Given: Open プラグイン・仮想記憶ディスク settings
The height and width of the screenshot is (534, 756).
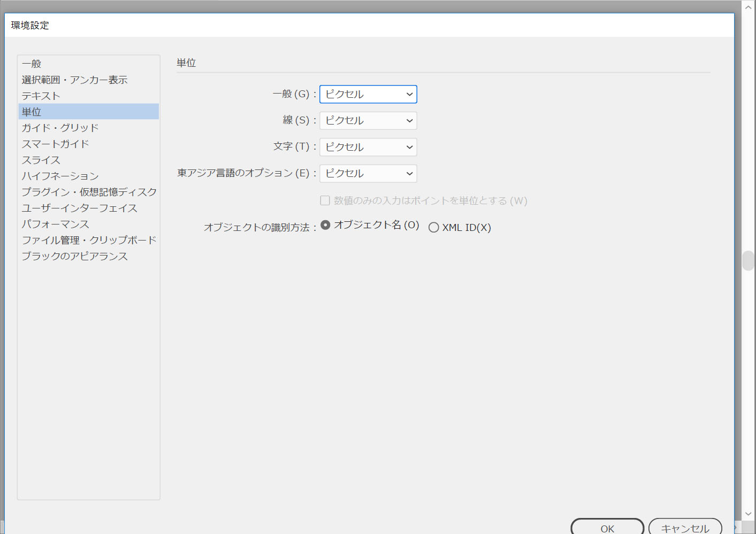Looking at the screenshot, I should pos(89,192).
